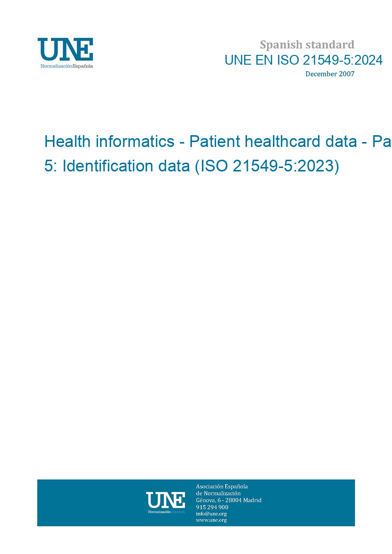This screenshot has width=392, height=554.
Task: Click the 'December 2007' date text
Action: click(330, 74)
